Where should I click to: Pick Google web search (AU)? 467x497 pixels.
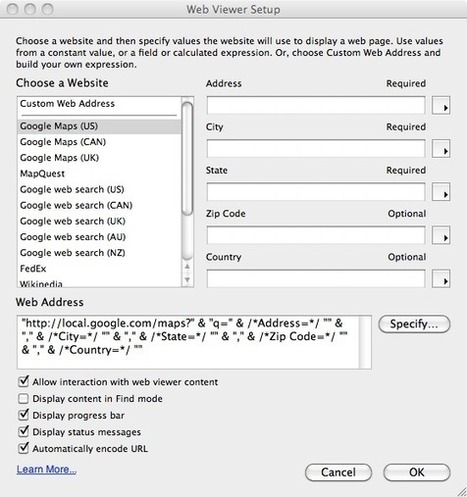pyautogui.click(x=99, y=237)
